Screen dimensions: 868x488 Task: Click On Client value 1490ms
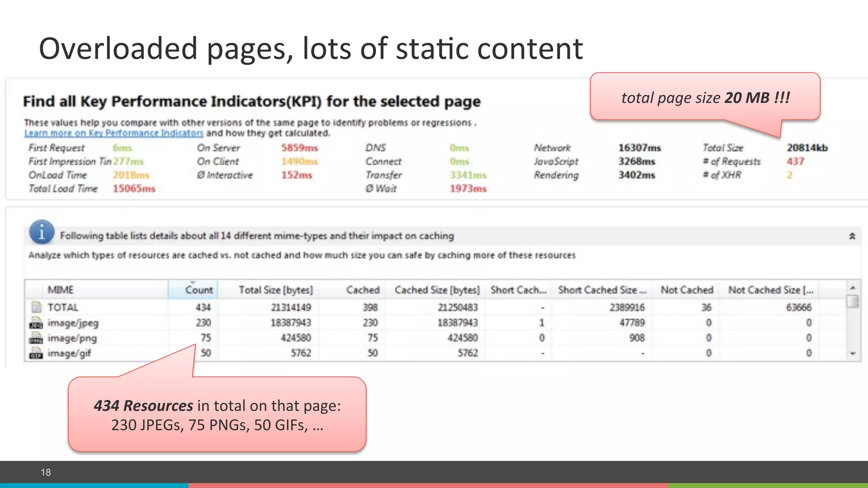pyautogui.click(x=300, y=161)
